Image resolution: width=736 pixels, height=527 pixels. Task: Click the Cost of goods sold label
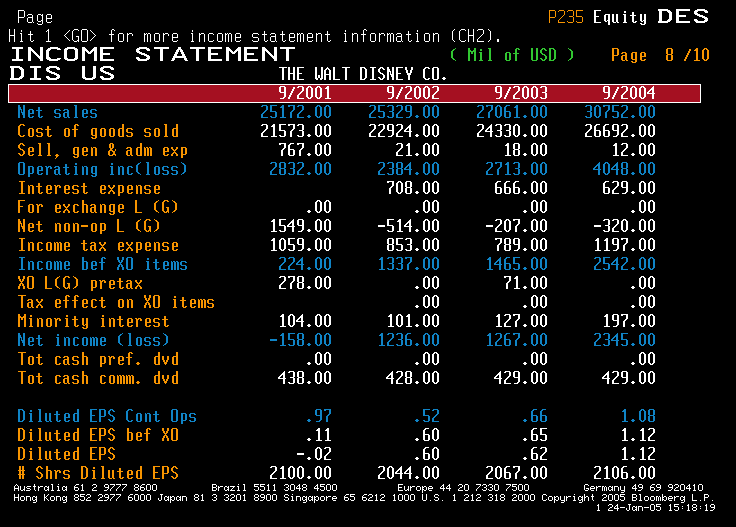(x=98, y=131)
